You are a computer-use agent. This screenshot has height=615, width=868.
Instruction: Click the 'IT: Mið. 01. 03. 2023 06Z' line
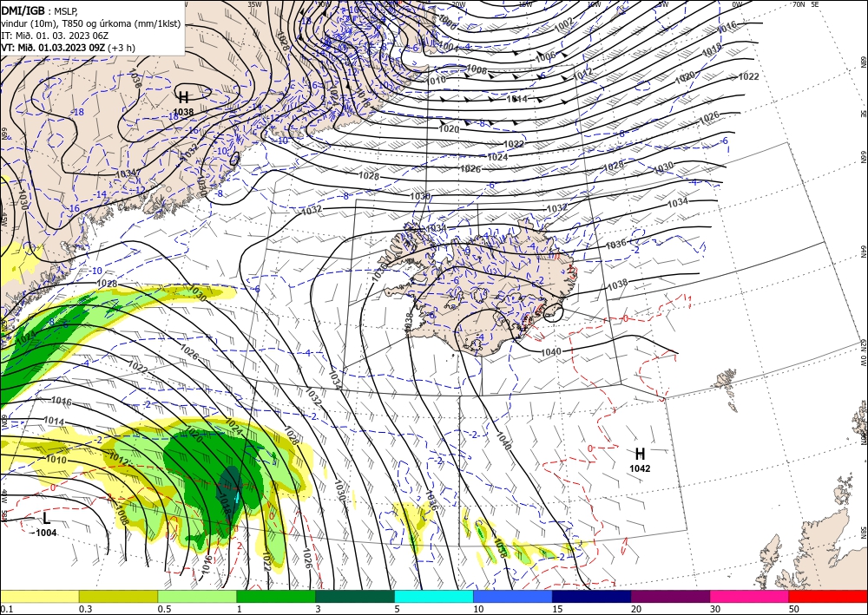click(x=55, y=36)
